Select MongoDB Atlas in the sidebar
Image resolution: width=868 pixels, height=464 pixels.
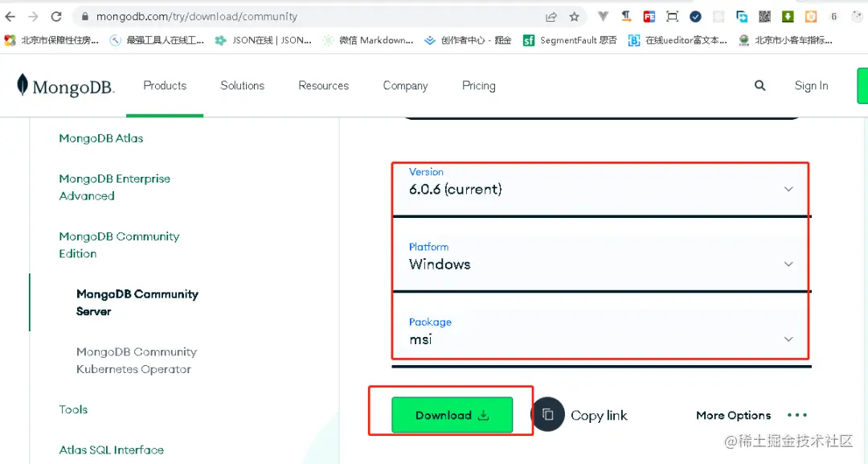tap(100, 138)
